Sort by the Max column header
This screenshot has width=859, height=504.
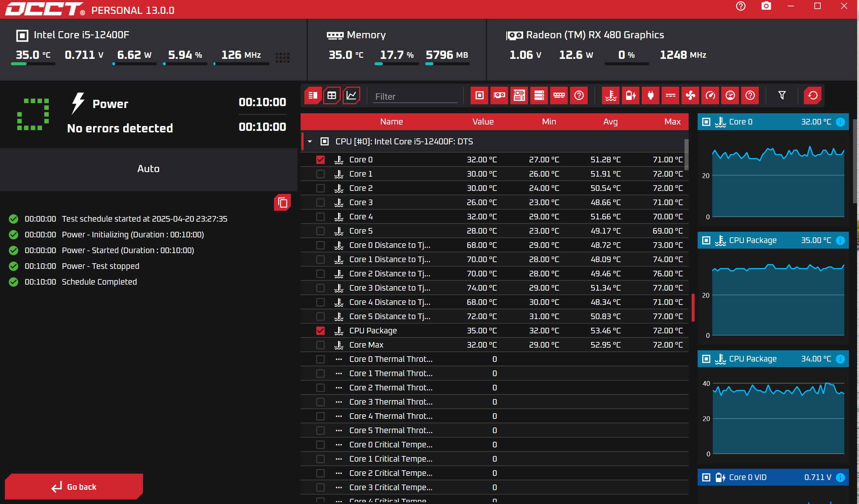672,121
